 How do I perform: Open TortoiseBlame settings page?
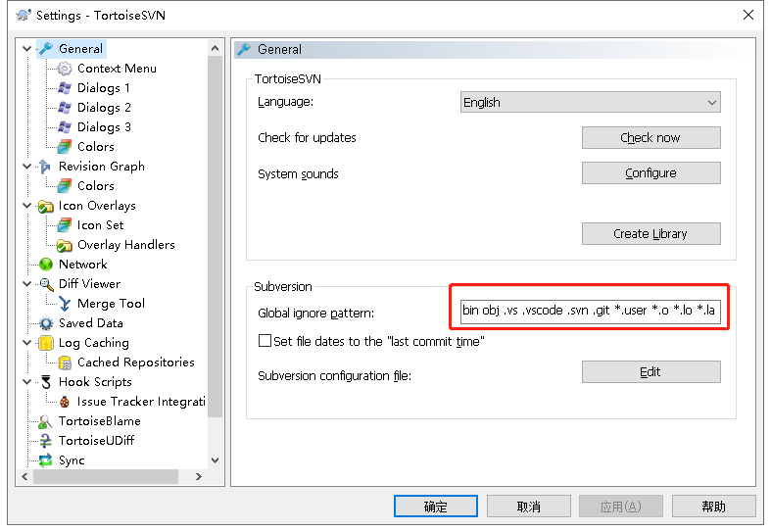100,421
